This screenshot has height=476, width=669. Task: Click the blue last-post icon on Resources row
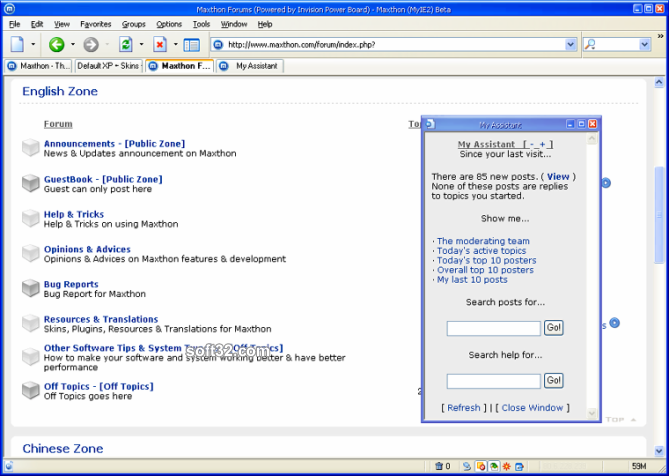614,323
